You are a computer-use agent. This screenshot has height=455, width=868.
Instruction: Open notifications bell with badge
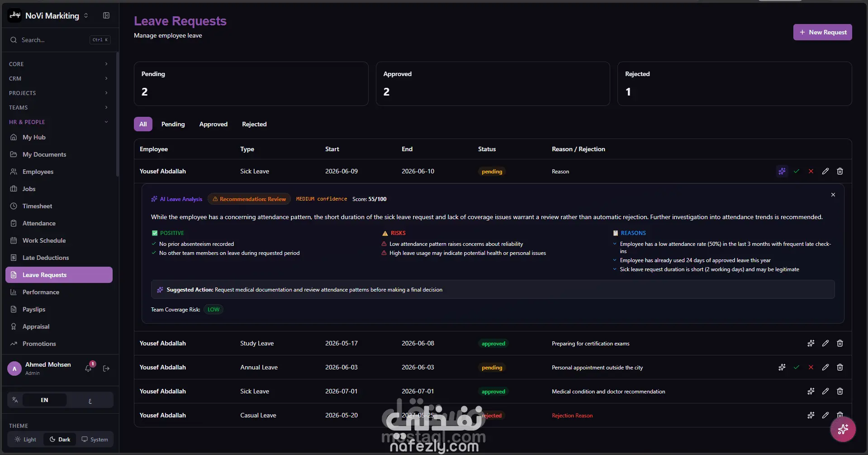pyautogui.click(x=89, y=368)
